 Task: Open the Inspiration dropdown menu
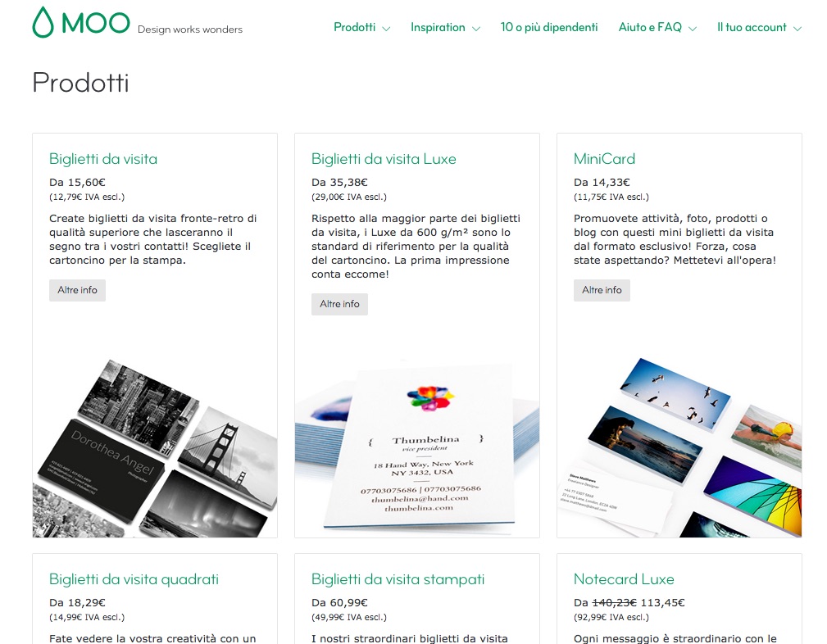tap(445, 28)
